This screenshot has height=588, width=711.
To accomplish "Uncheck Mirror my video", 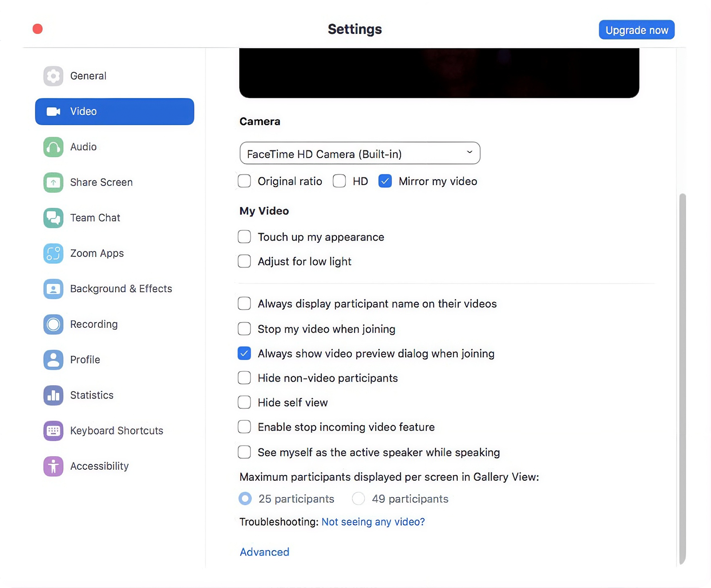I will pyautogui.click(x=385, y=181).
